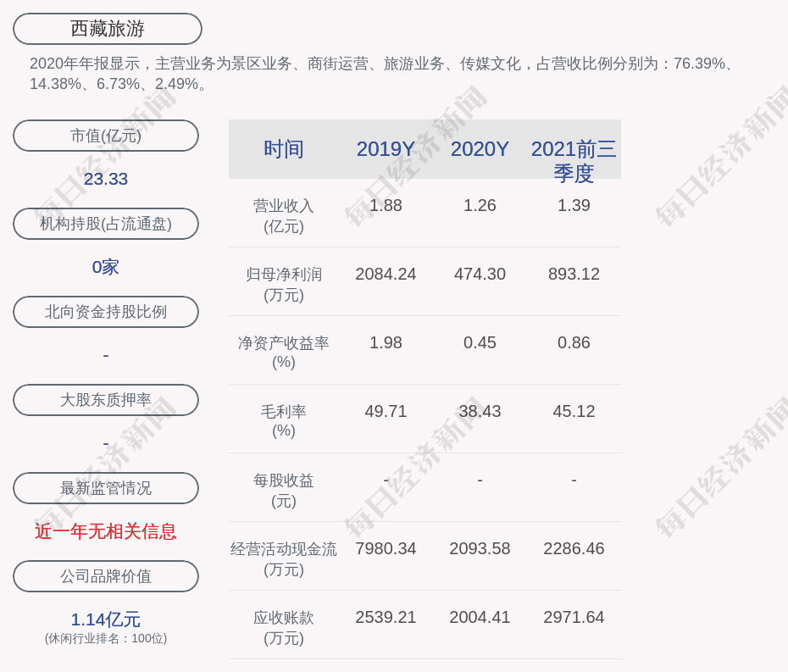Screen dimensions: 788x672
Task: Select the 2020Y column header
Action: [480, 149]
